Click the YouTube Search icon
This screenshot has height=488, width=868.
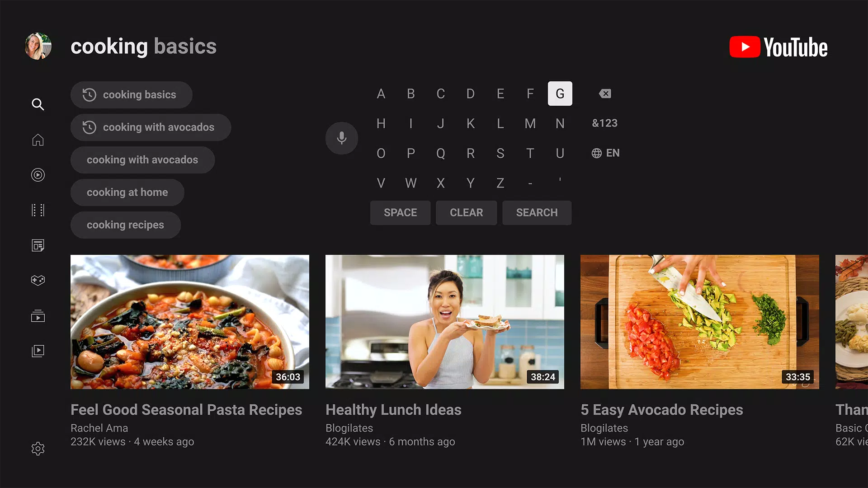tap(38, 104)
